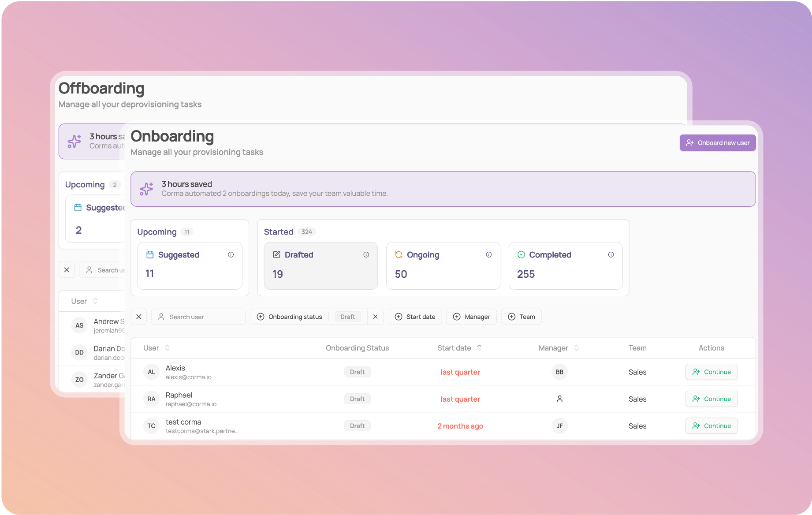Remove the Draft onboarding status filter
The width and height of the screenshot is (812, 515).
coord(375,317)
